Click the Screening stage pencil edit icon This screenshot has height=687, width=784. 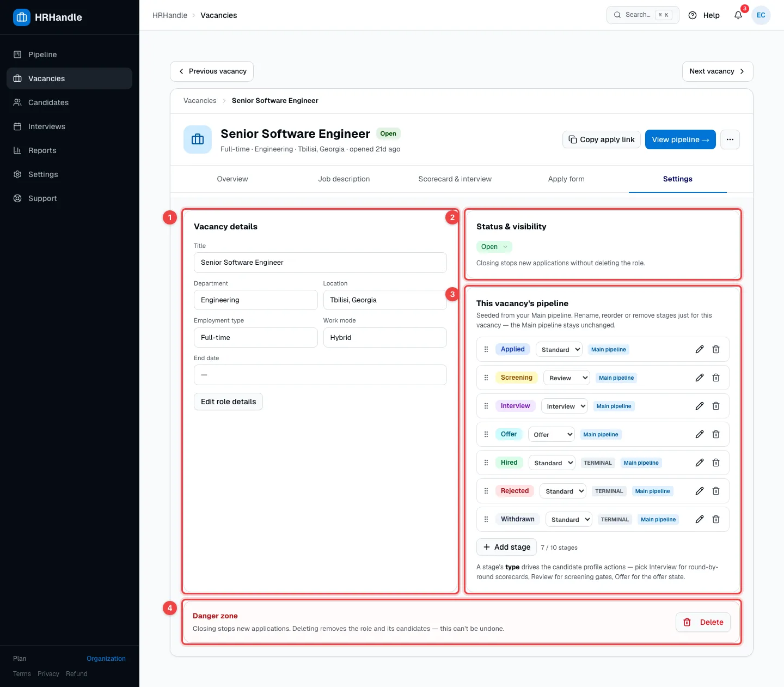[700, 378]
